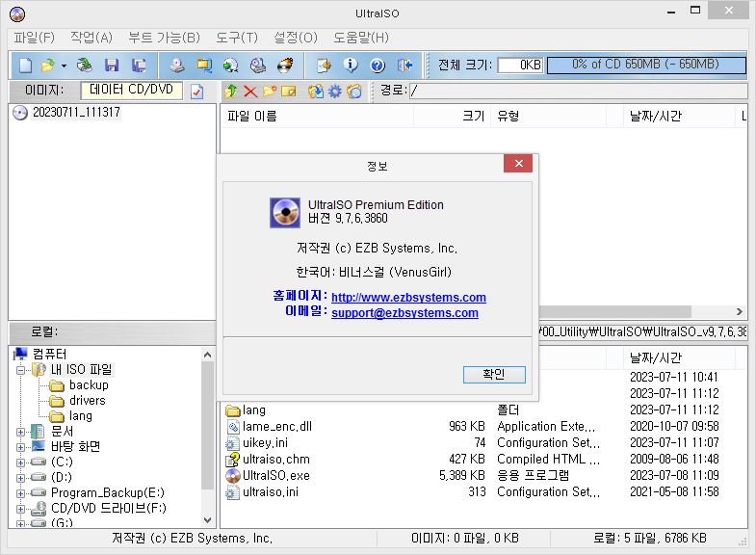Click the boot info checkmark document icon
The image size is (756, 555).
pos(196,92)
